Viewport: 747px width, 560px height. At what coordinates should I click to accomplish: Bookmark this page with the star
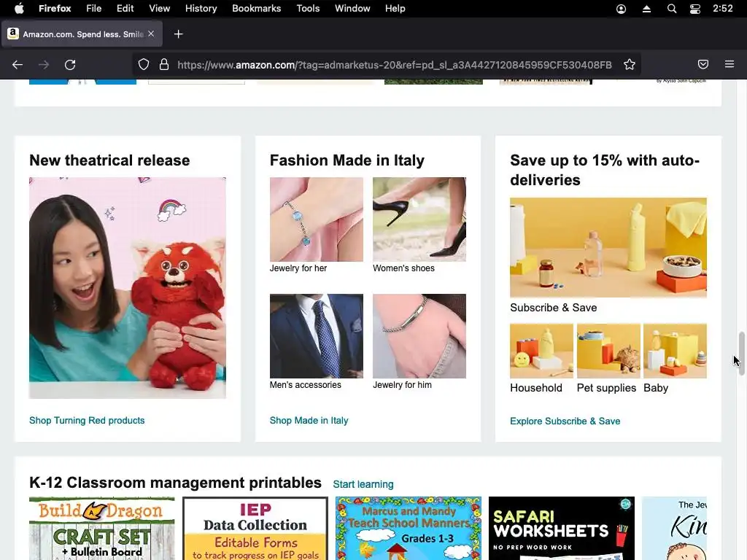[630, 65]
